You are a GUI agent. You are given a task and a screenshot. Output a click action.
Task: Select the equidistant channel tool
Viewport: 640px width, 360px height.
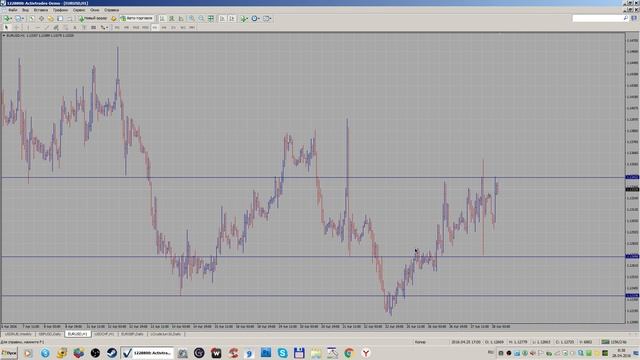pos(56,27)
